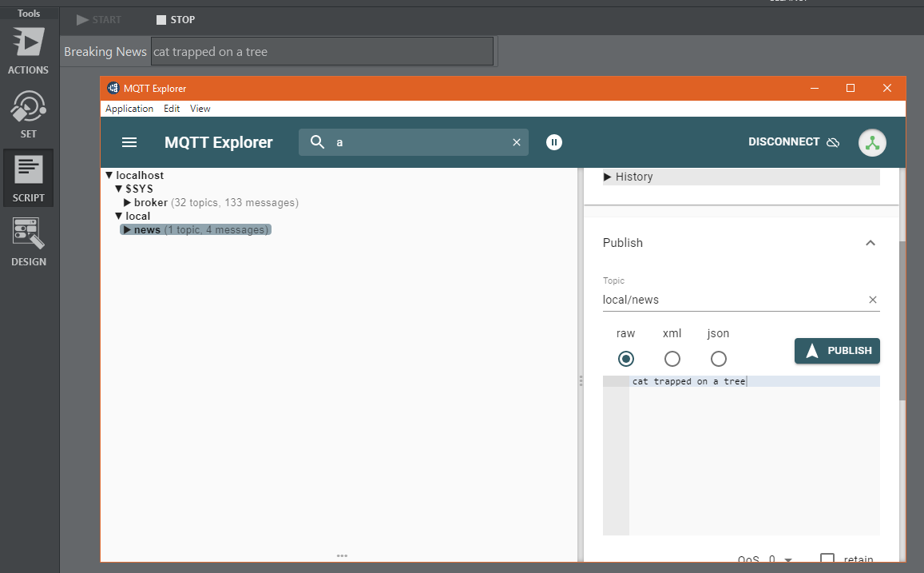Open the Script tool panel
Screen dimensions: 924x573
tap(29, 177)
